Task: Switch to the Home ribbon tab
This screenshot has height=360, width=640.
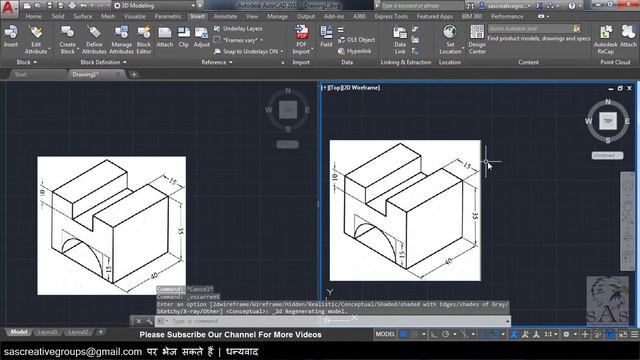Action: click(x=33, y=16)
